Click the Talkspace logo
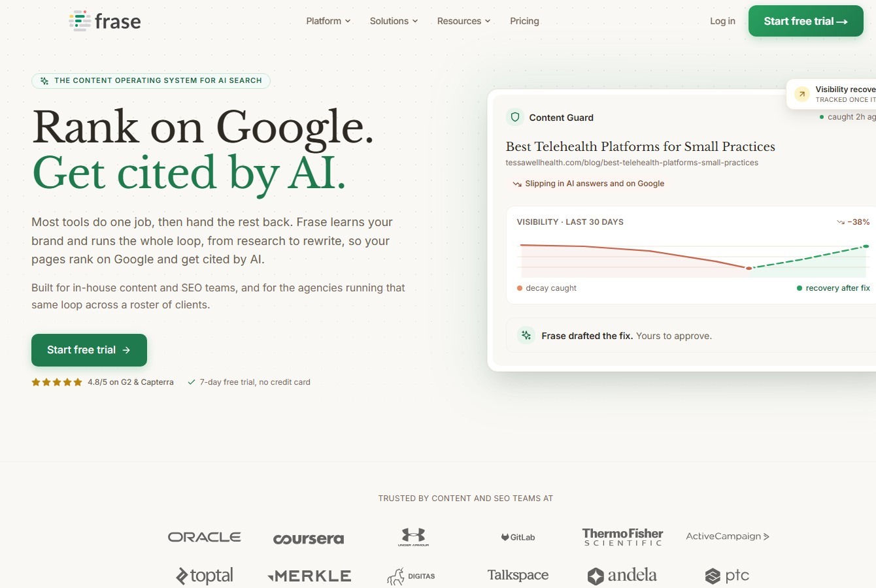 tap(518, 575)
